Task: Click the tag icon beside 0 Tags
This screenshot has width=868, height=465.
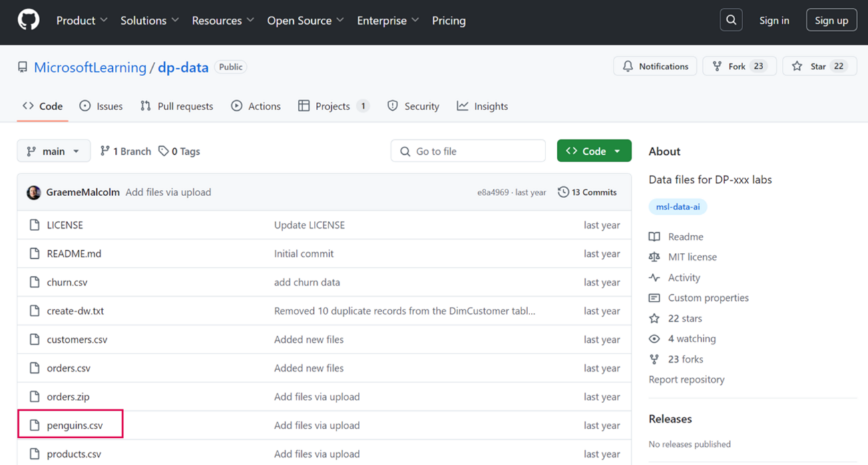Action: tap(164, 151)
